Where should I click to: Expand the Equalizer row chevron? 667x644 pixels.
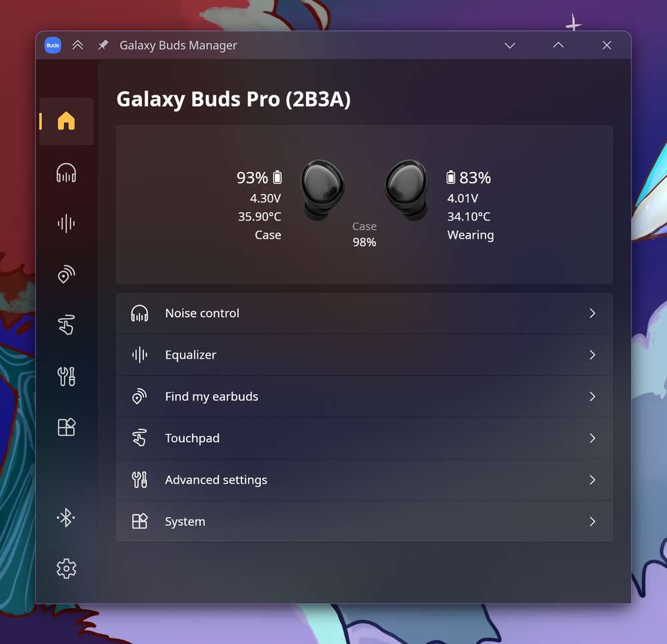click(x=592, y=355)
